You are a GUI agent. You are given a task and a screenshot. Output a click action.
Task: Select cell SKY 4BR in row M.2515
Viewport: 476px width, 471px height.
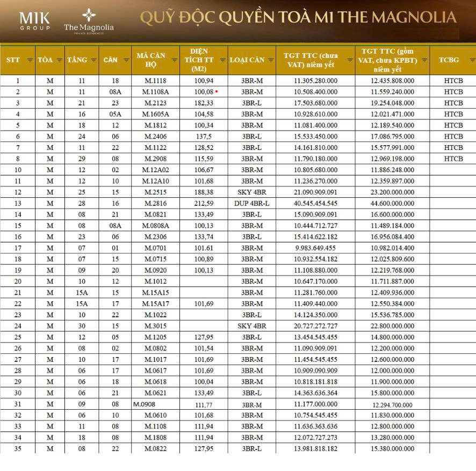pyautogui.click(x=252, y=192)
